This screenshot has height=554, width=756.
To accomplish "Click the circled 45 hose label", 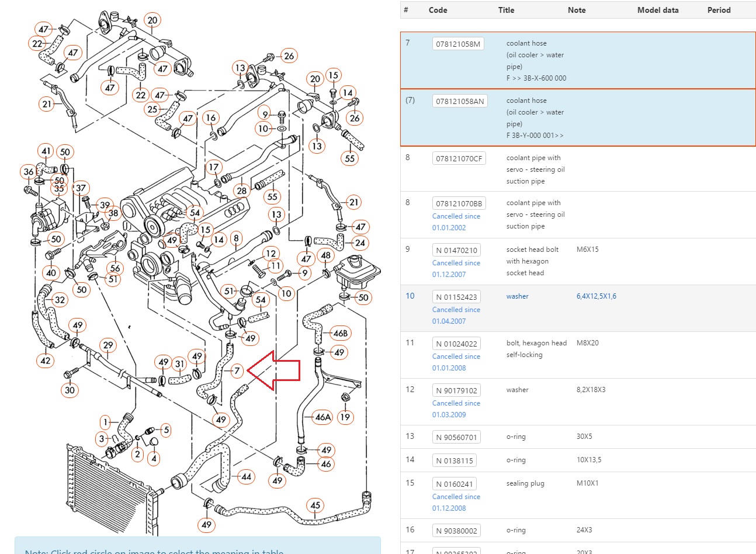I will (315, 505).
